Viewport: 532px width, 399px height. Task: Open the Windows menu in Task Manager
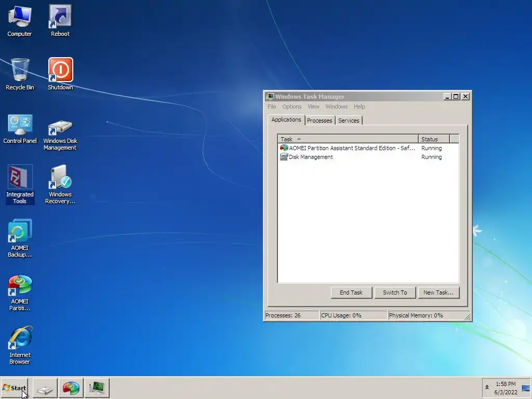pos(337,107)
